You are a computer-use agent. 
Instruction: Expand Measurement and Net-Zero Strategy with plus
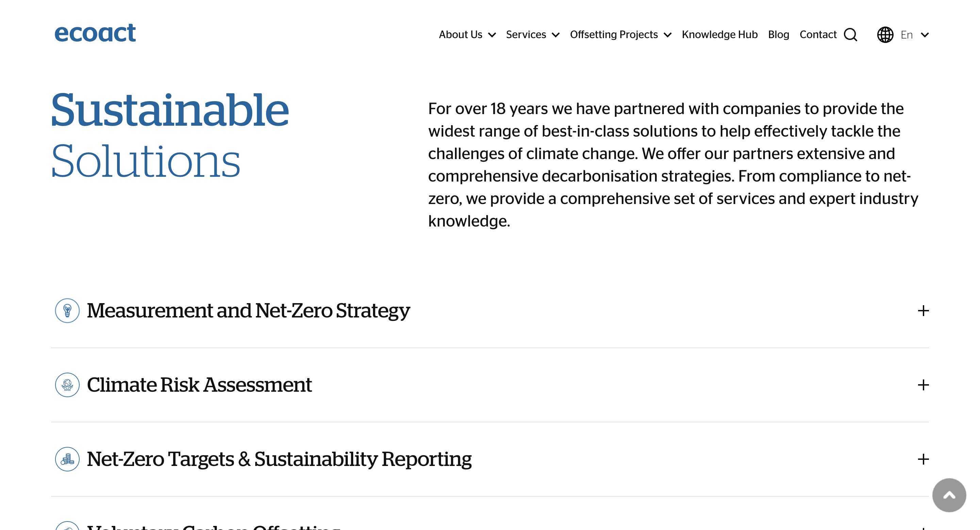[923, 311]
